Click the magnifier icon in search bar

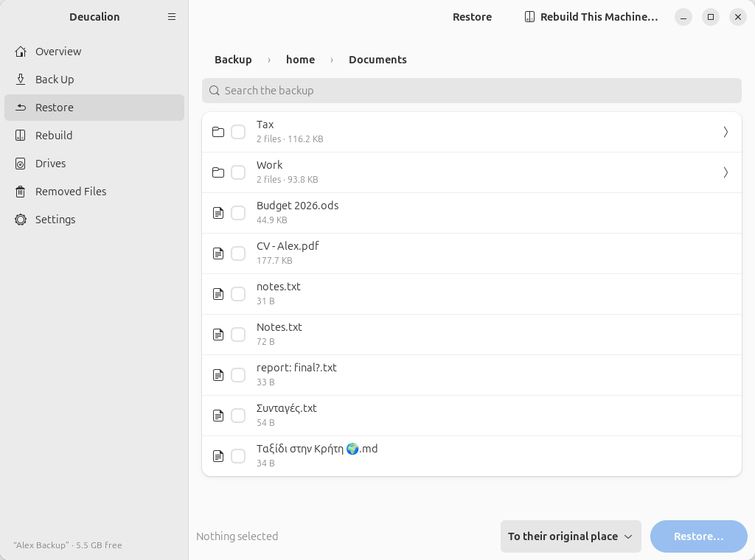tap(215, 91)
